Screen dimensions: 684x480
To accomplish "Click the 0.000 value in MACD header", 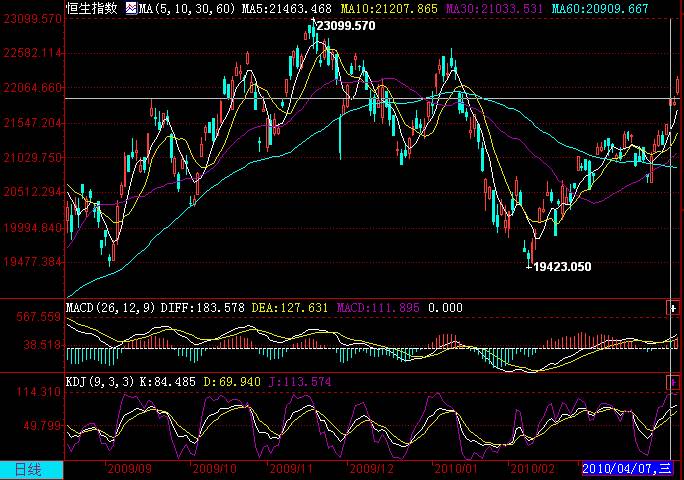I will tap(445, 308).
